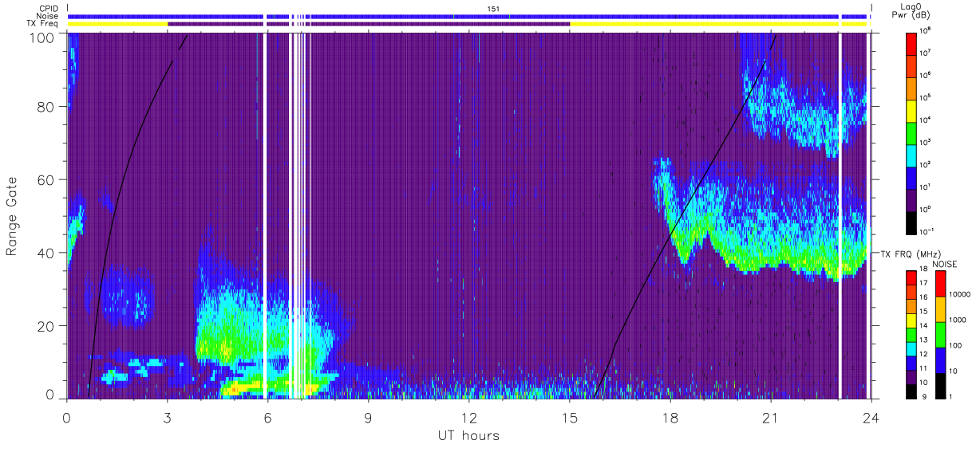Click the 'NOISE' legend title
This screenshot has width=980, height=452.
click(x=946, y=262)
